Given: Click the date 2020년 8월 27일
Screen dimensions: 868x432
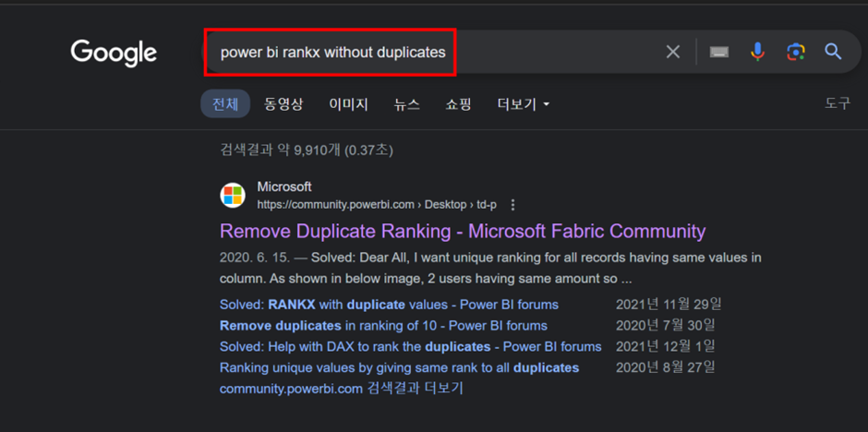Looking at the screenshot, I should click(666, 367).
